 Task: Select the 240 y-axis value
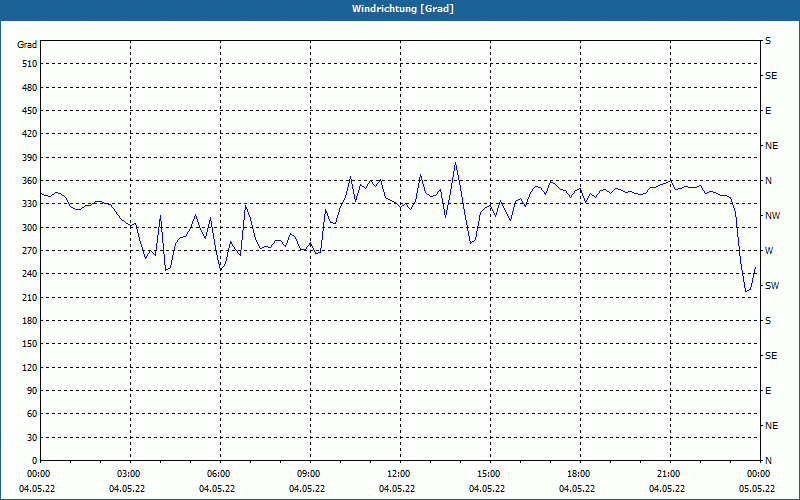click(30, 274)
